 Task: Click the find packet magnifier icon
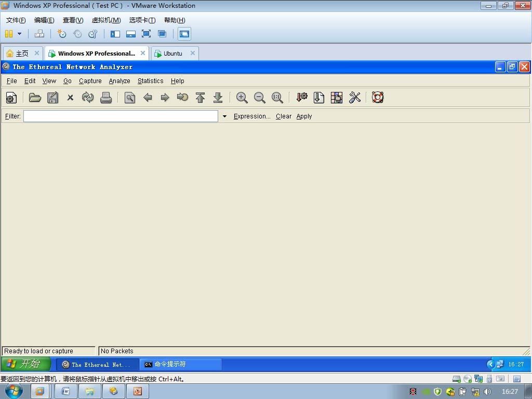129,98
